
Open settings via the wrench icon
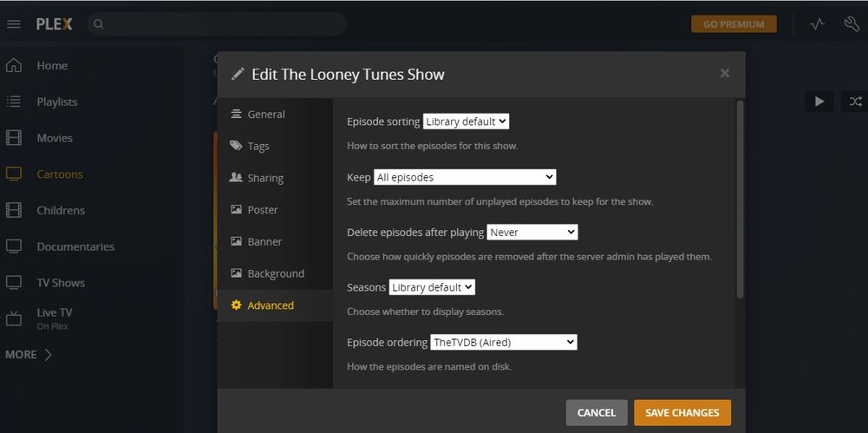852,24
